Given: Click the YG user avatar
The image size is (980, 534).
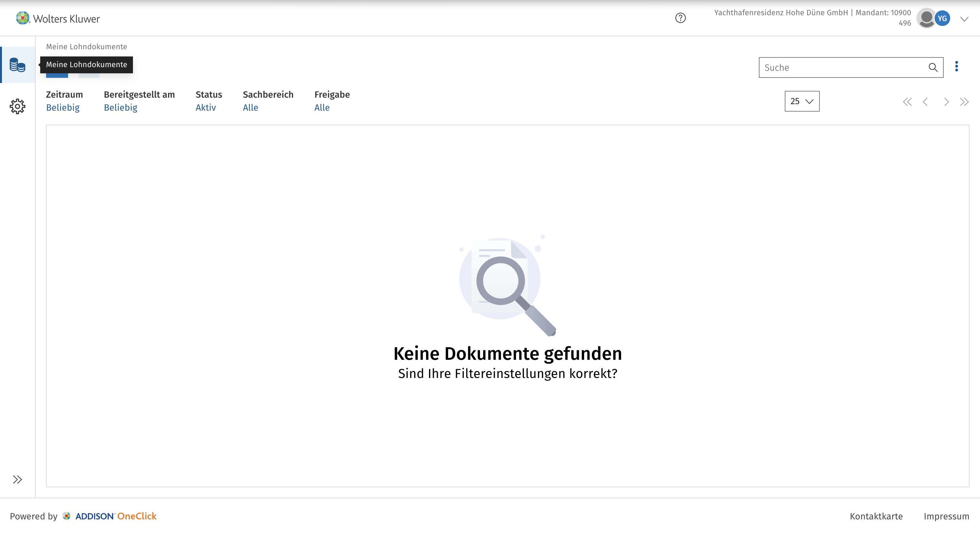Looking at the screenshot, I should point(942,18).
